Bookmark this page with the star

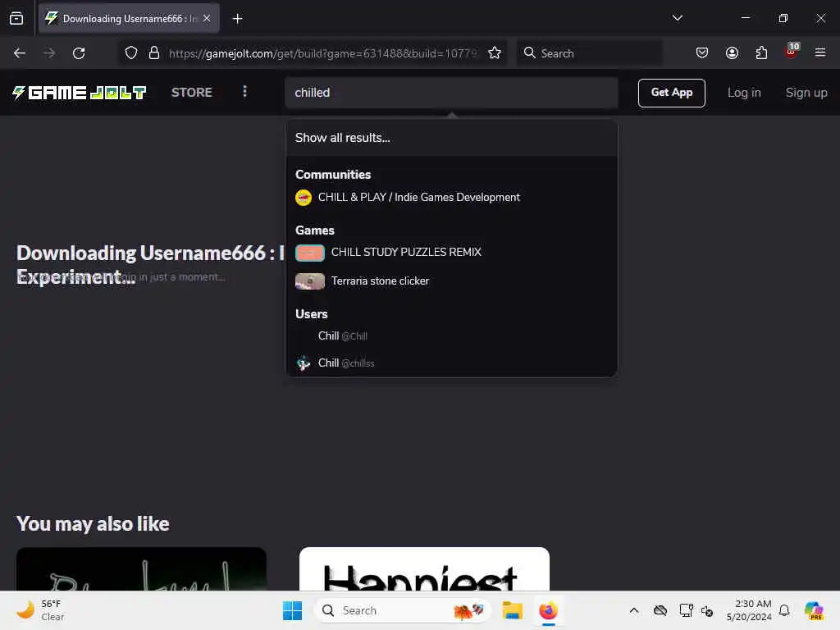(495, 53)
